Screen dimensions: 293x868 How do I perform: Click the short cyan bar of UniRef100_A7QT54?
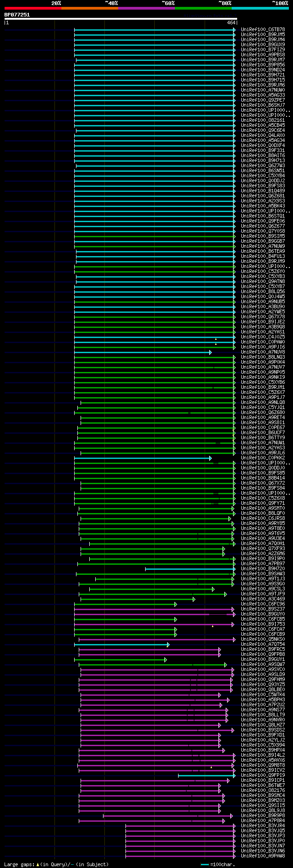pyautogui.click(x=121, y=644)
